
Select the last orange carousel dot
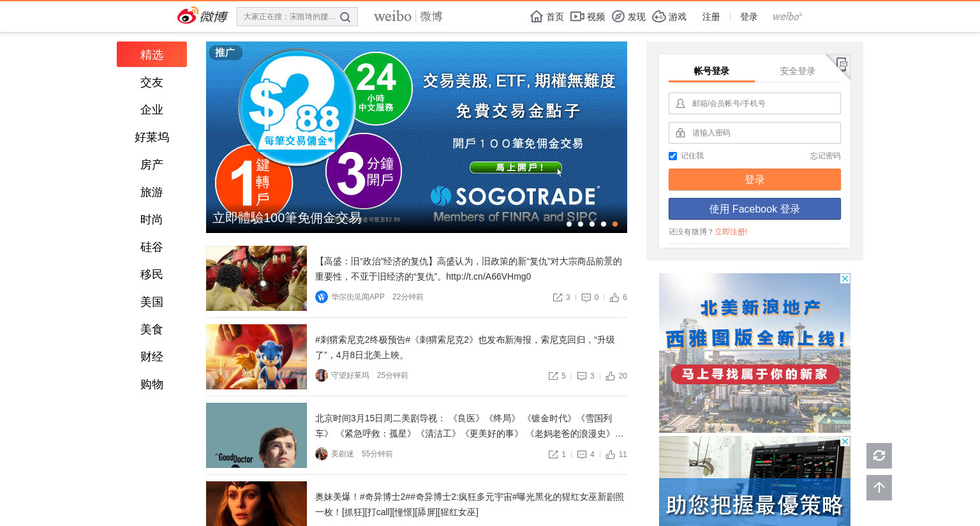click(615, 224)
